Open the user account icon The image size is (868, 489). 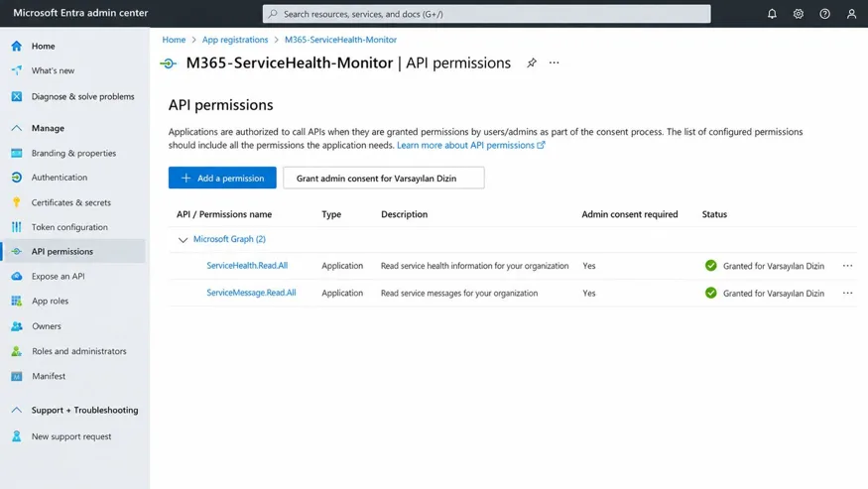point(851,14)
